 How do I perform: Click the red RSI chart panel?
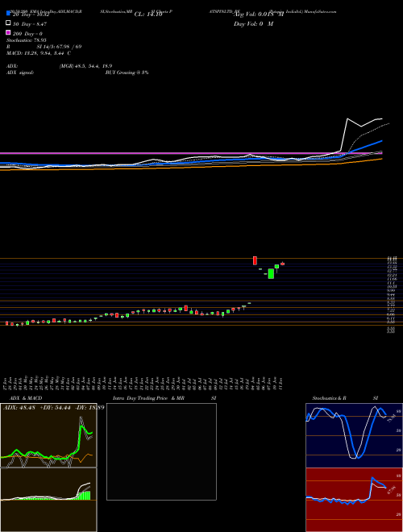pos(354,500)
